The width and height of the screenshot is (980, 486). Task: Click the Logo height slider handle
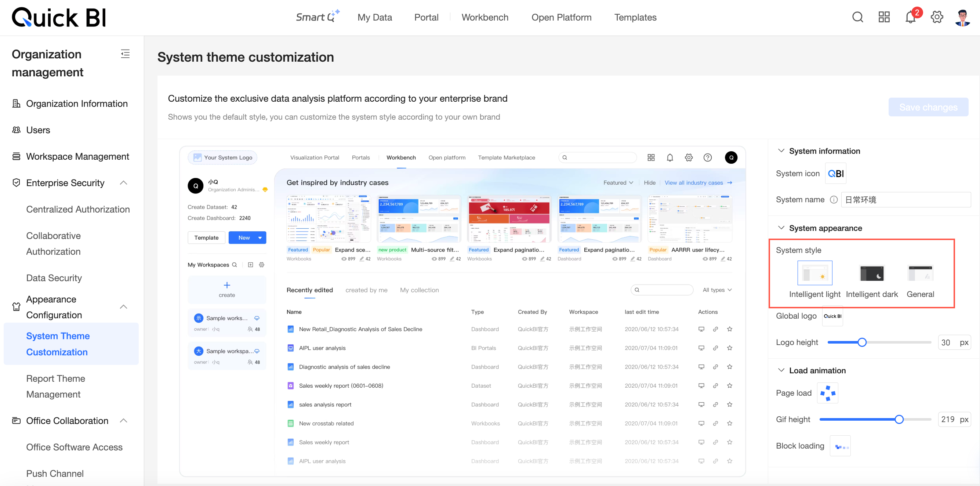click(x=862, y=342)
